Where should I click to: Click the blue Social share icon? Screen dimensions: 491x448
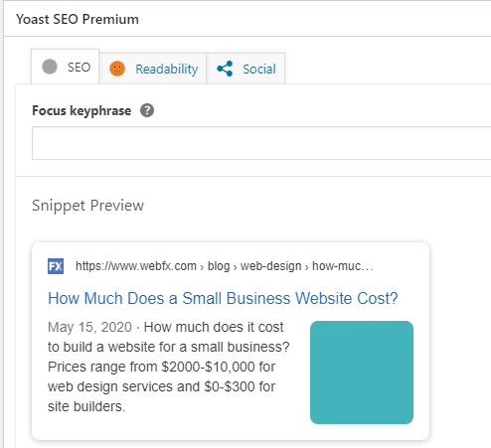coord(225,69)
